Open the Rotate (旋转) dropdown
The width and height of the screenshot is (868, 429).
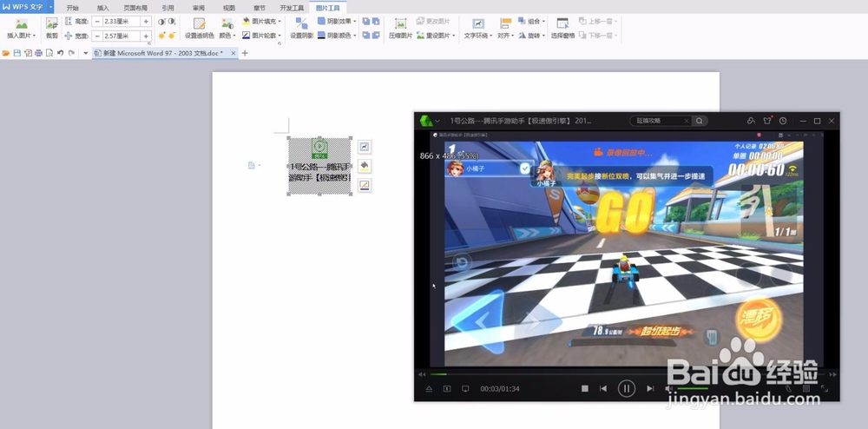[x=531, y=36]
